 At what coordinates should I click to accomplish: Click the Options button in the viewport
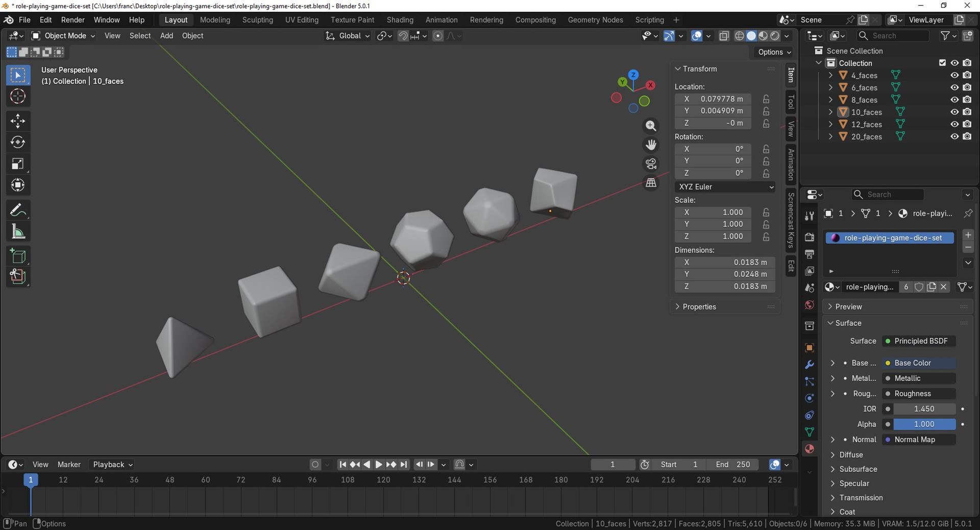point(774,52)
